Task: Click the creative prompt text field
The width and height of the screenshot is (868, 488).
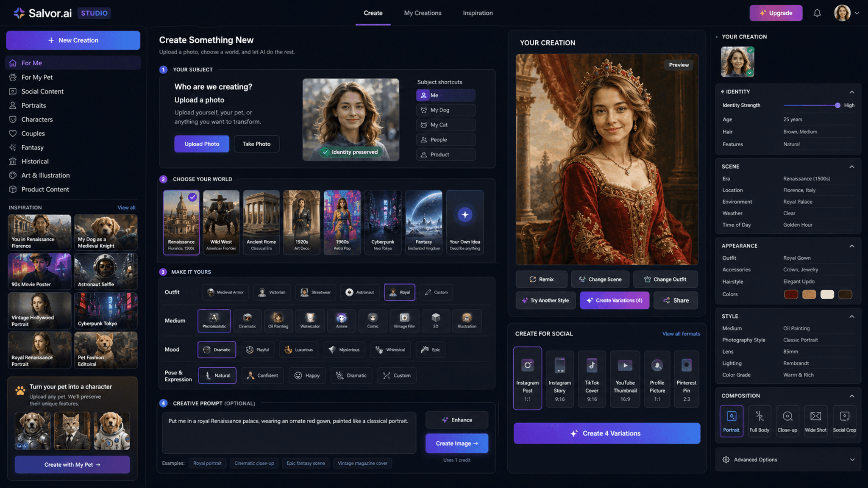Action: [289, 433]
